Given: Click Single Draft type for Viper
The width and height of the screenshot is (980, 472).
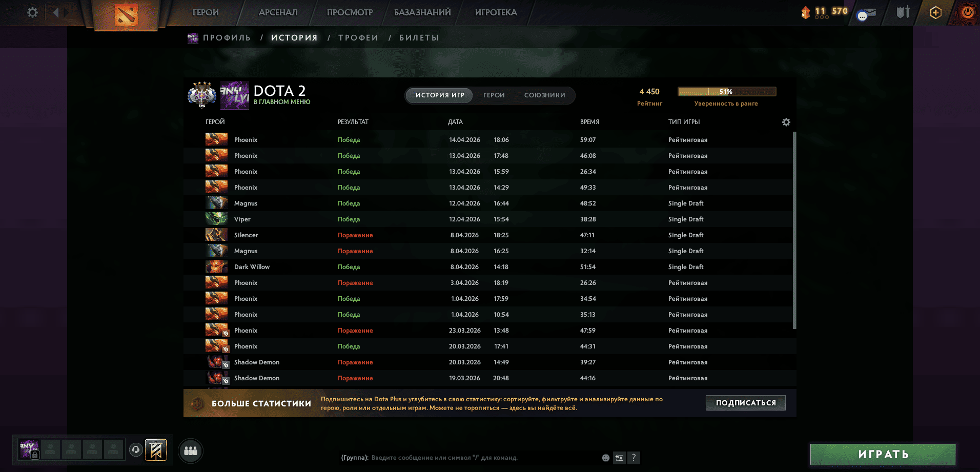Looking at the screenshot, I should click(686, 219).
